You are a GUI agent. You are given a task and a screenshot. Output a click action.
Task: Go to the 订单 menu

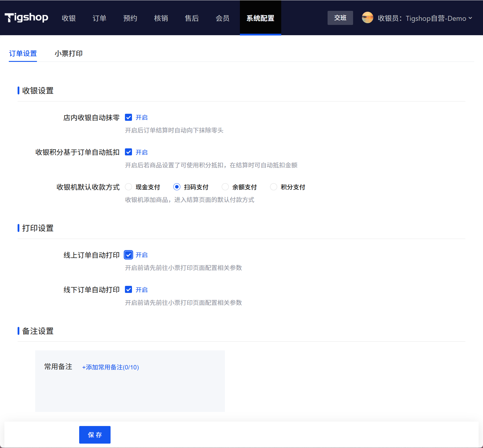99,18
